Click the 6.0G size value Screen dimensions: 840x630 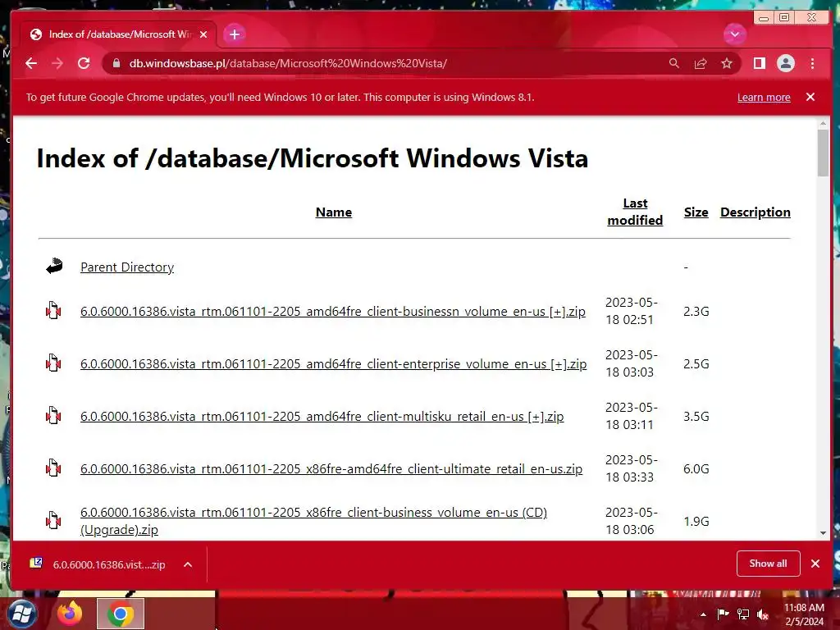pos(696,468)
